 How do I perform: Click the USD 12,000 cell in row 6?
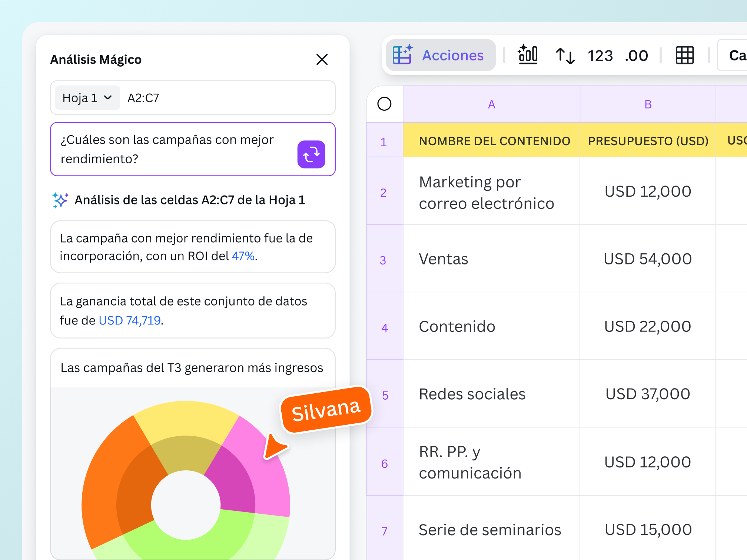point(648,462)
